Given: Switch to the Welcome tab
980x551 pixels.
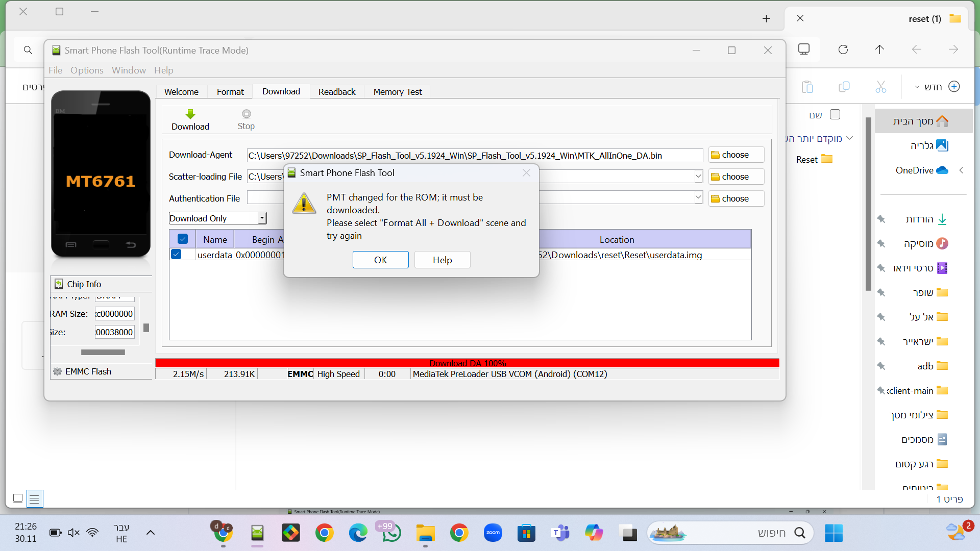Looking at the screenshot, I should point(181,92).
